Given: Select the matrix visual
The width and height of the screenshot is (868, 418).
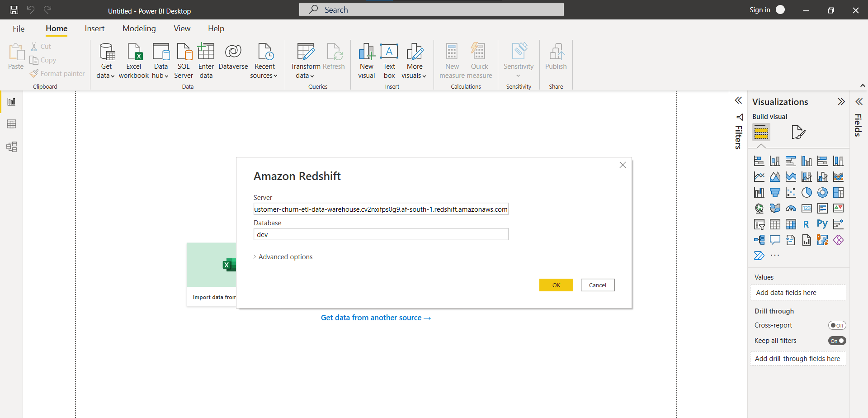Looking at the screenshot, I should (791, 224).
